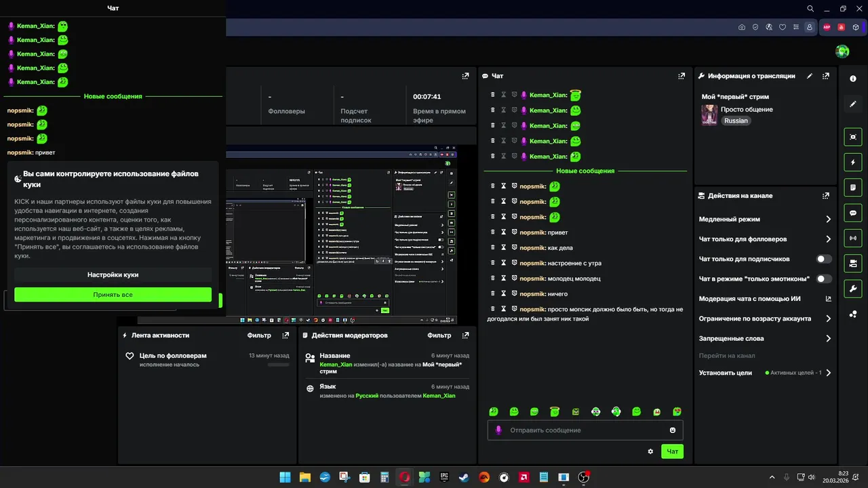Pop out the Лента активности panel
Screen dimensions: 868x488
tap(285, 335)
